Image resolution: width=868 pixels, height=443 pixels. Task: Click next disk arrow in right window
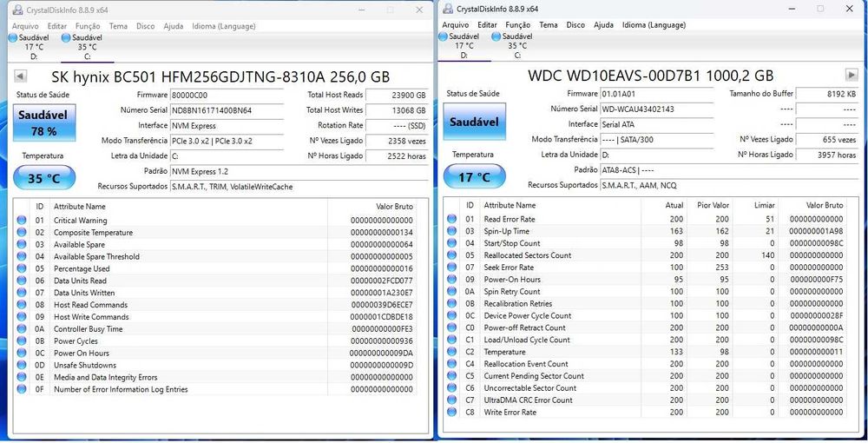pyautogui.click(x=852, y=75)
